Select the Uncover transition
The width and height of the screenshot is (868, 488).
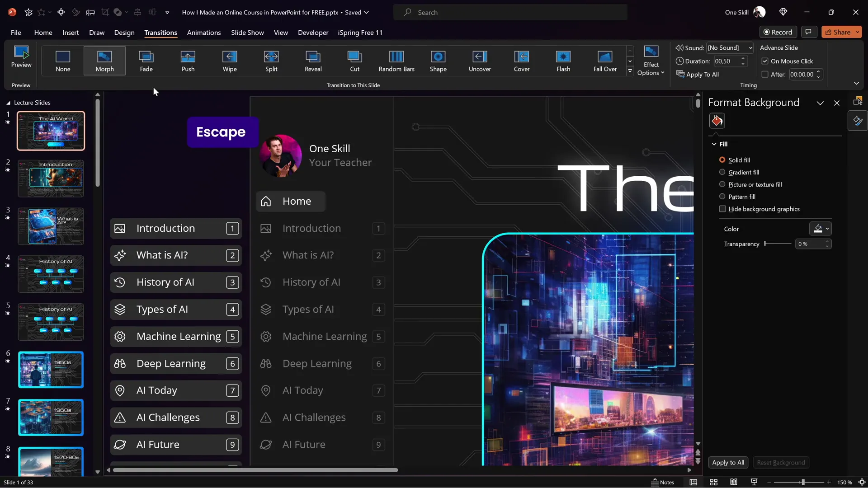point(480,61)
